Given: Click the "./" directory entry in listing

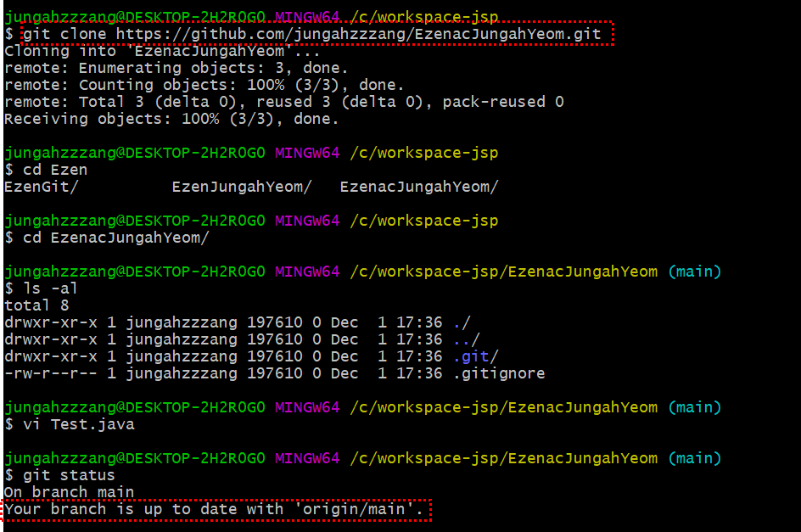Looking at the screenshot, I should [462, 322].
